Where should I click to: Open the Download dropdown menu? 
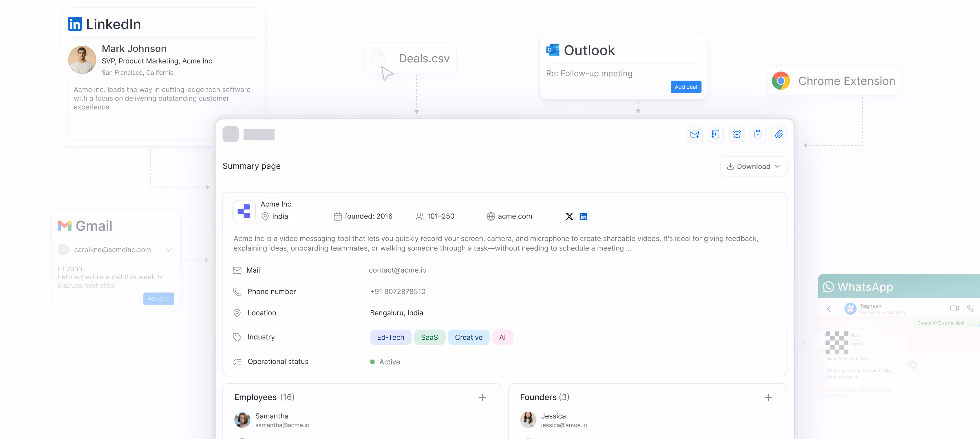(x=754, y=166)
